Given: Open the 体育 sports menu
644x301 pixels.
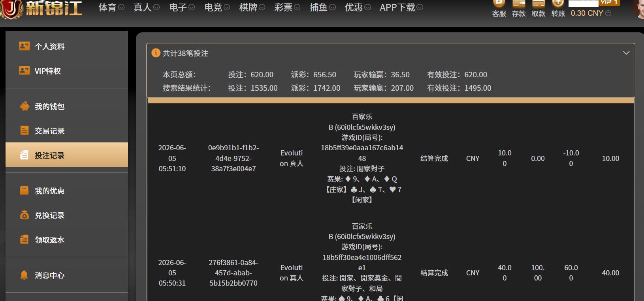Looking at the screenshot, I should tap(111, 7).
